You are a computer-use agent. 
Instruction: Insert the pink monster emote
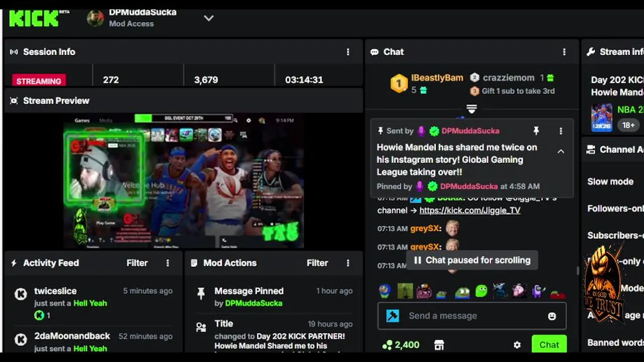(x=424, y=291)
